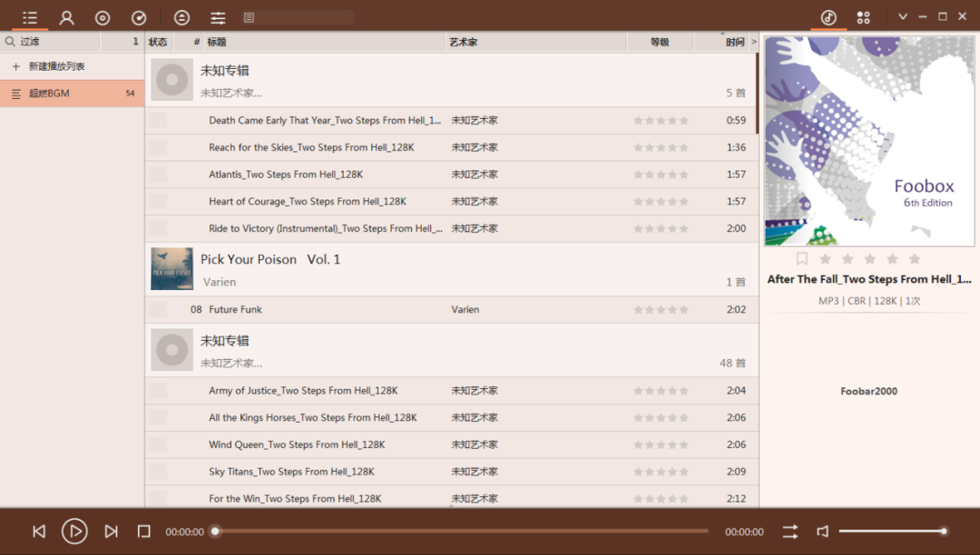This screenshot has width=980, height=555.
Task: Click the equalizer sliders icon in toolbar
Action: pos(218,17)
